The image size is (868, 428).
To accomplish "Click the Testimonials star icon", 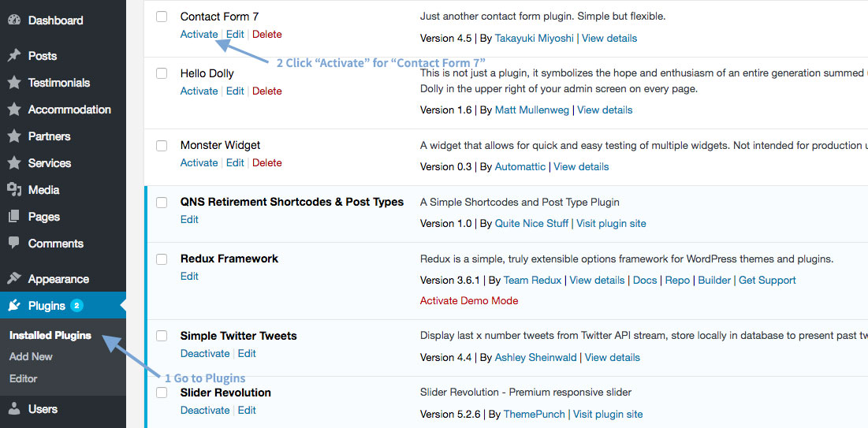I will pyautogui.click(x=14, y=83).
